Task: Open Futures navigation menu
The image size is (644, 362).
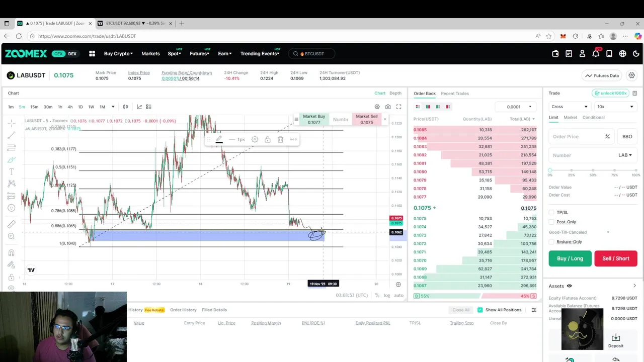Action: click(200, 54)
